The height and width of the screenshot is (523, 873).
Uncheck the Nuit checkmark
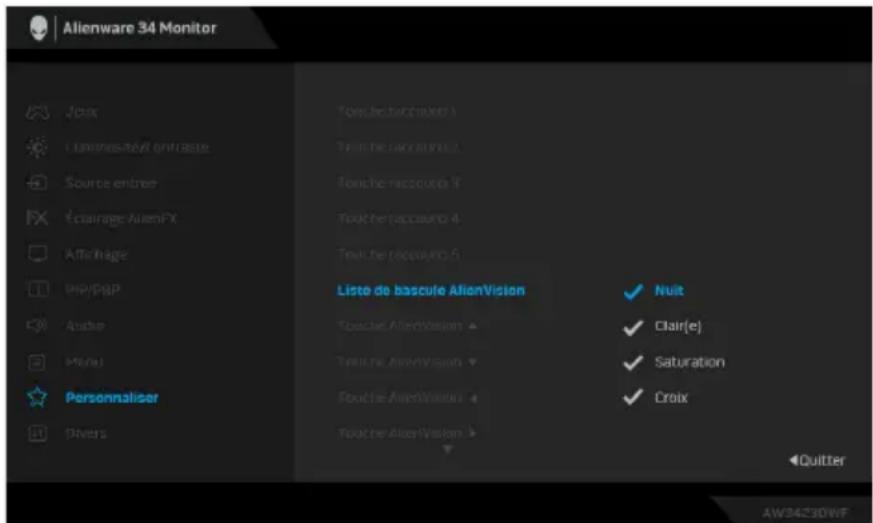633,291
